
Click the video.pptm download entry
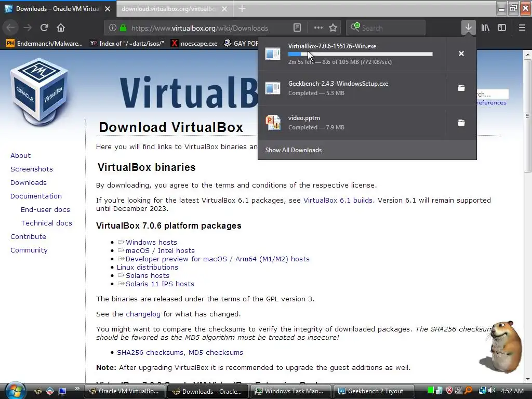352,123
